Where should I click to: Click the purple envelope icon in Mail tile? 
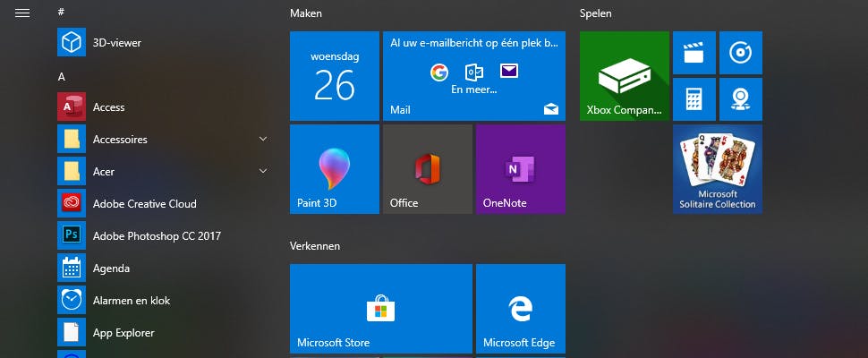point(509,71)
